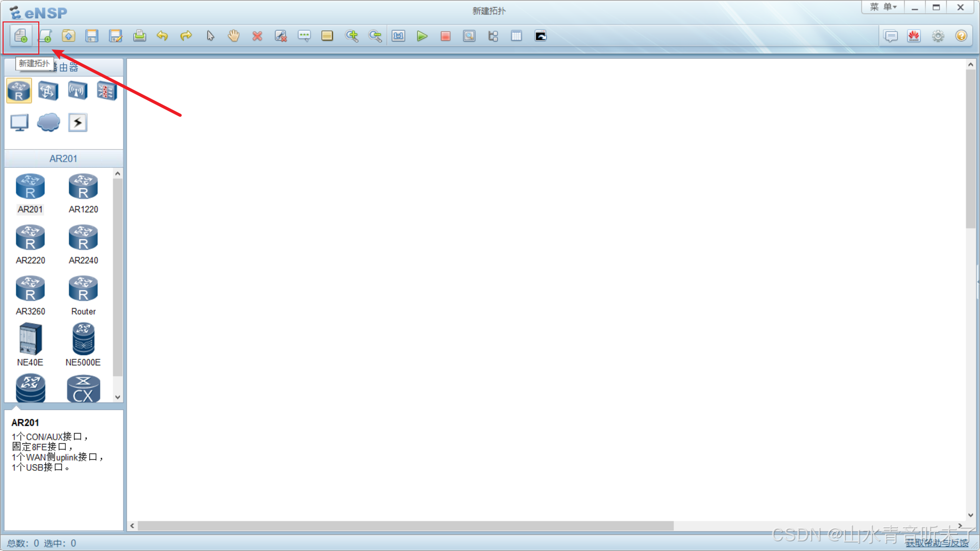The image size is (980, 551).
Task: Click the zoom in magnifier icon
Action: tap(351, 36)
